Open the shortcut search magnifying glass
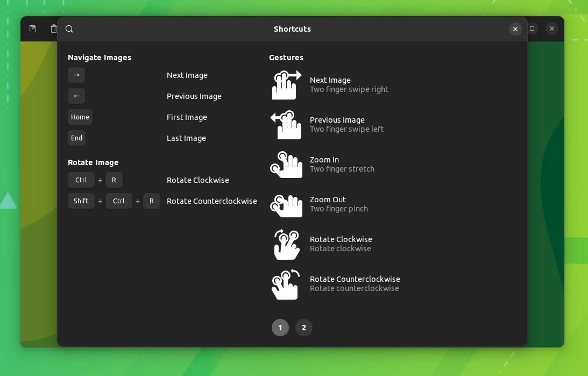This screenshot has width=588, height=376. tap(69, 29)
